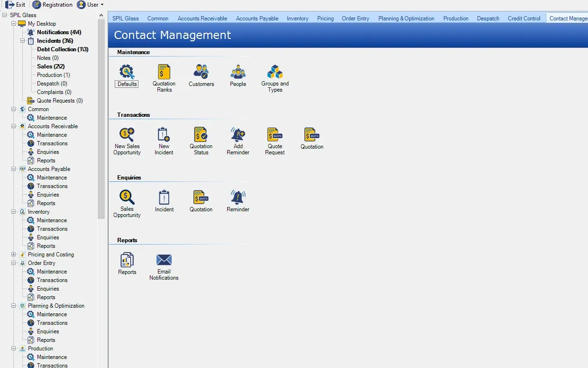The width and height of the screenshot is (588, 368).
Task: Open the Incident enquiry icon
Action: pos(164,201)
